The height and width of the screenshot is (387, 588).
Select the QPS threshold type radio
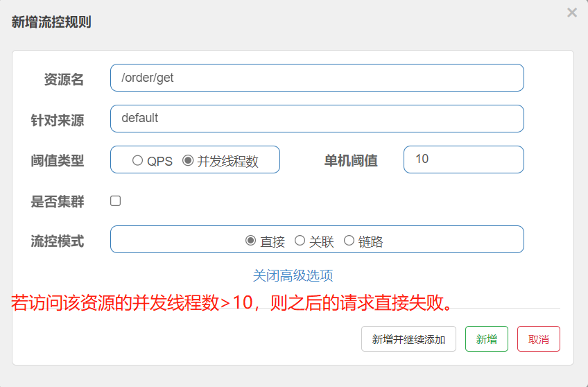pos(137,160)
